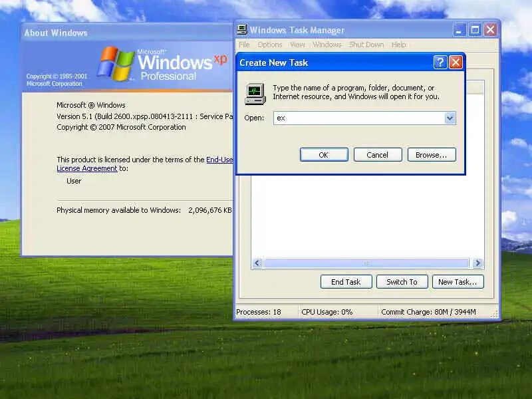Cancel the Create New Task dialog
Screen dimensions: 532x399
point(377,155)
